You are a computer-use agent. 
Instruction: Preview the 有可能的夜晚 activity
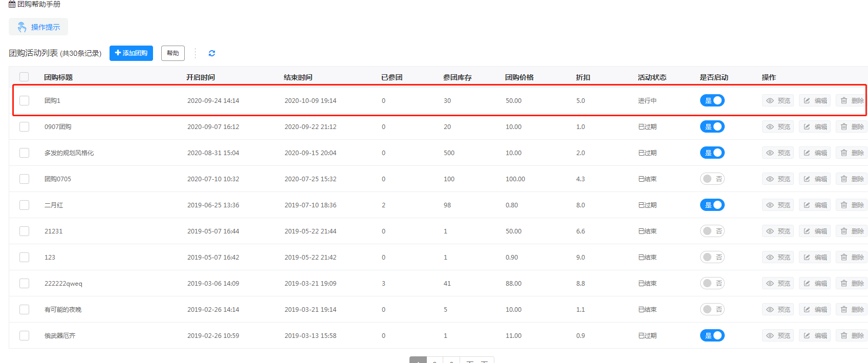tap(778, 310)
